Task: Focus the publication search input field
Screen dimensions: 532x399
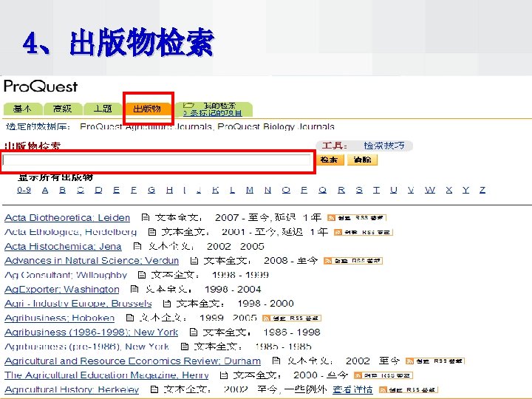Action: pyautogui.click(x=157, y=160)
